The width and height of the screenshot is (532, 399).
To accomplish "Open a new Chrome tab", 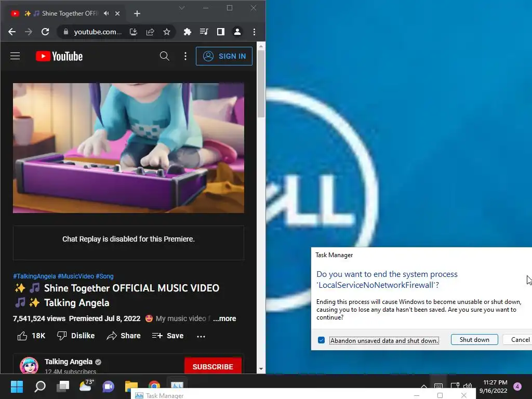I will tap(137, 14).
